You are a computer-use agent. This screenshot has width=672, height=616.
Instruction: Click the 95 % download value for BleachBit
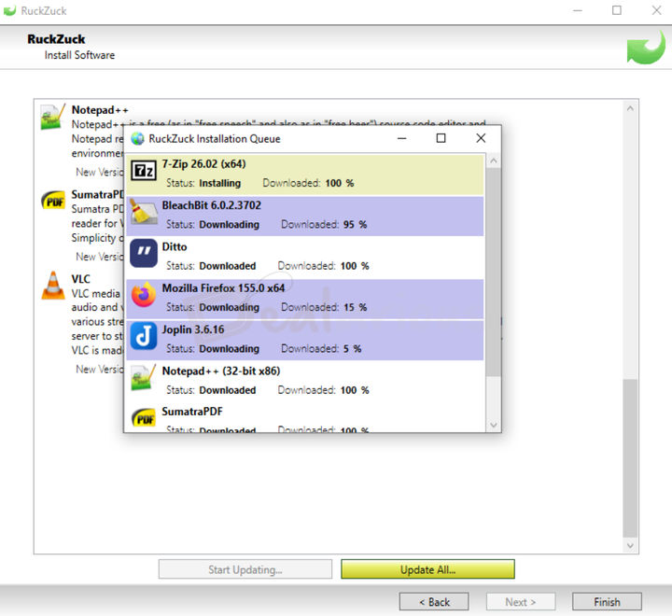tap(355, 225)
